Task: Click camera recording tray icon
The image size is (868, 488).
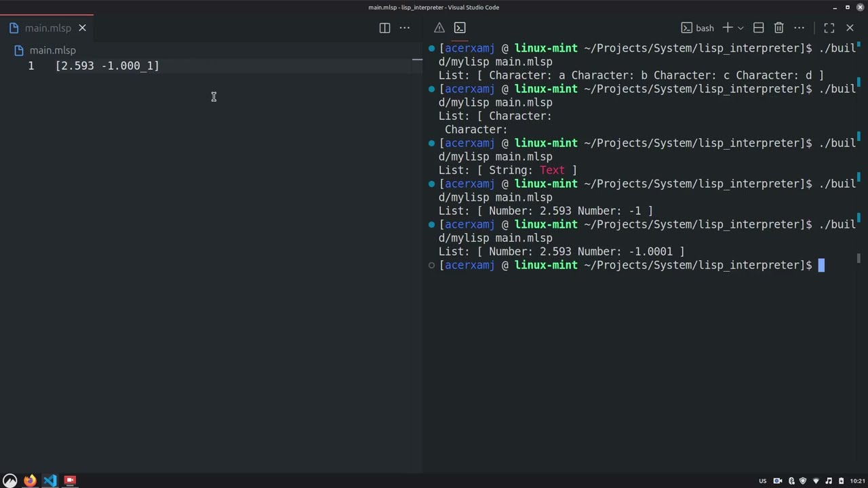Action: pos(778,481)
